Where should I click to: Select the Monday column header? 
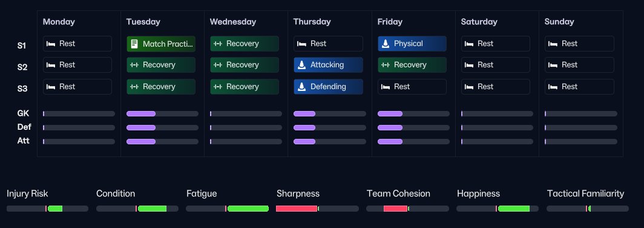coord(59,22)
